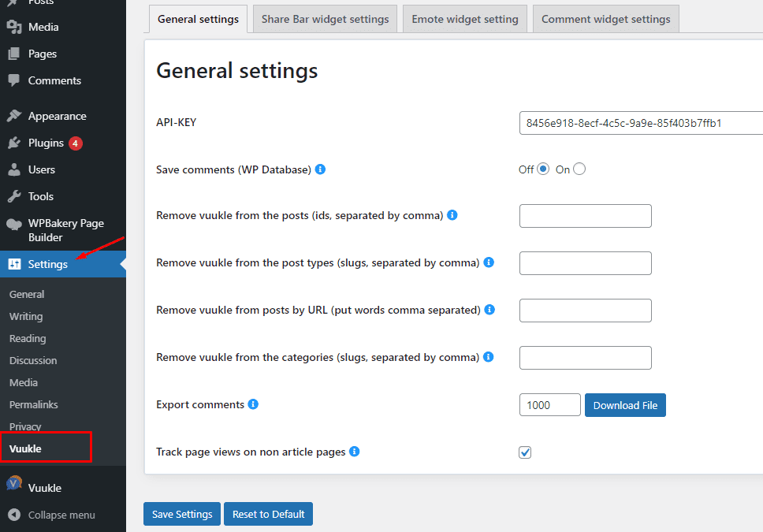Click the Reset to Default button
The width and height of the screenshot is (763, 532).
(268, 514)
